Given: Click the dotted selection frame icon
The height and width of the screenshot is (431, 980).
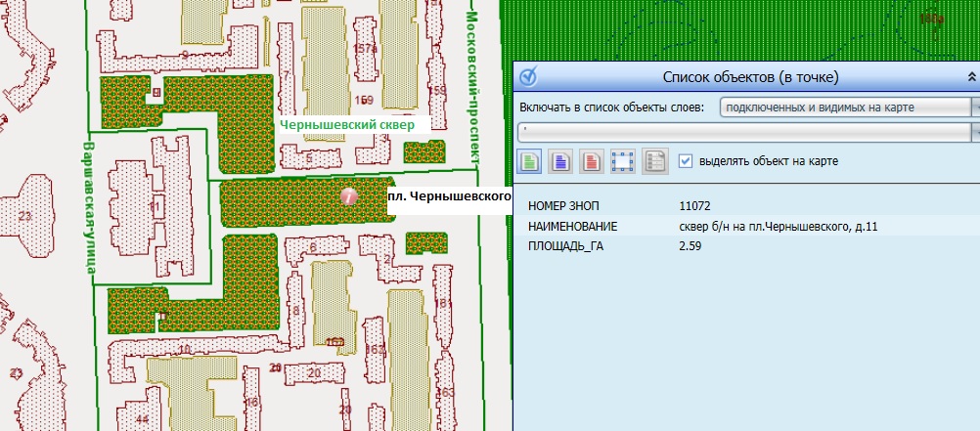Looking at the screenshot, I should click(x=622, y=161).
